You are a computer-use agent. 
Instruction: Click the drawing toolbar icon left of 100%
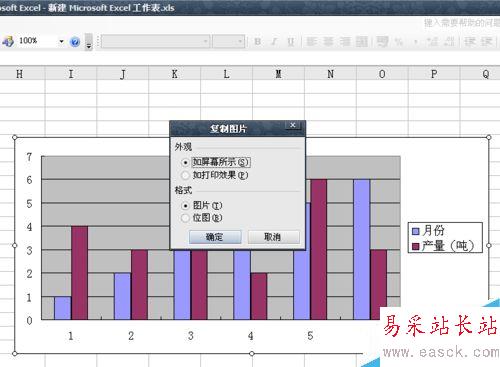[8, 41]
